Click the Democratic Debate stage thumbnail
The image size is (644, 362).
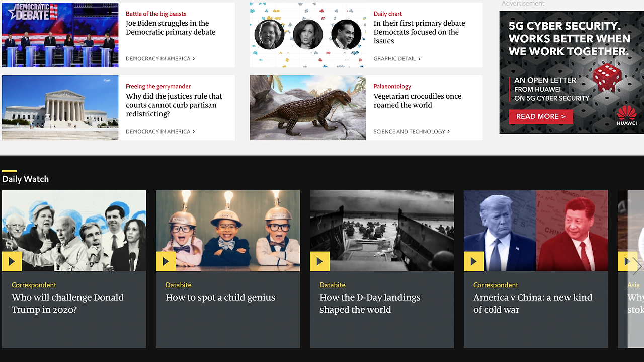click(60, 35)
